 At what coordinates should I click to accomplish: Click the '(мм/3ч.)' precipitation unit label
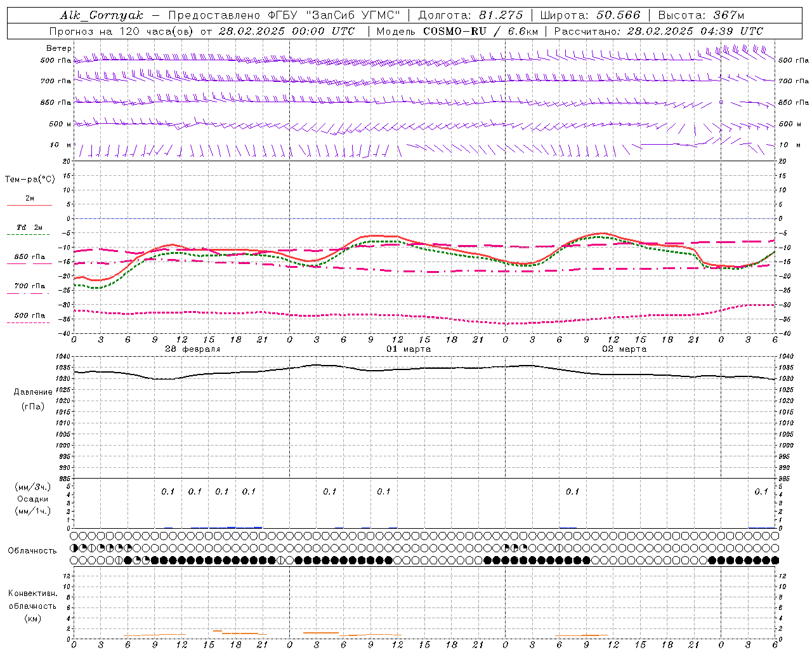(33, 487)
